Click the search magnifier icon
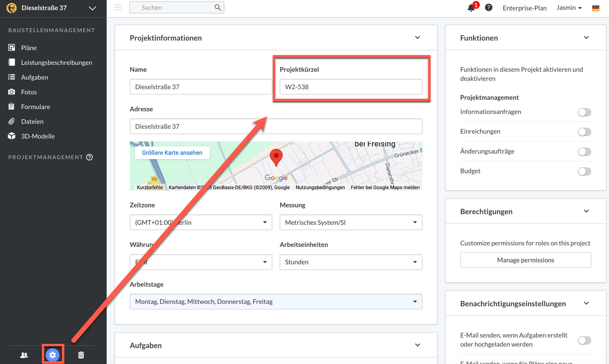609x364 pixels. pyautogui.click(x=218, y=8)
